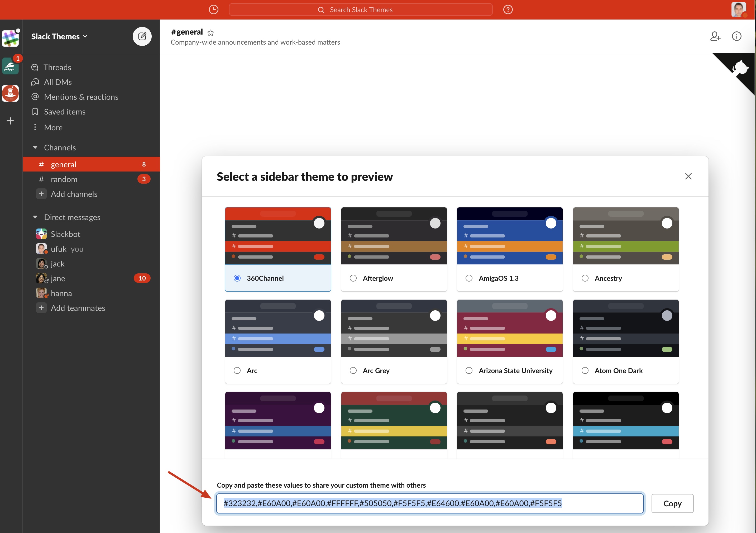
Task: Click the #general channel title header
Action: 187,32
